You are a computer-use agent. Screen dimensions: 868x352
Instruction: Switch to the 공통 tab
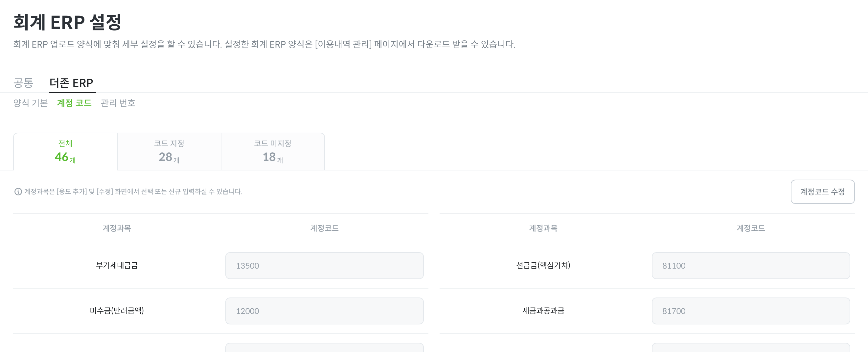[x=23, y=83]
